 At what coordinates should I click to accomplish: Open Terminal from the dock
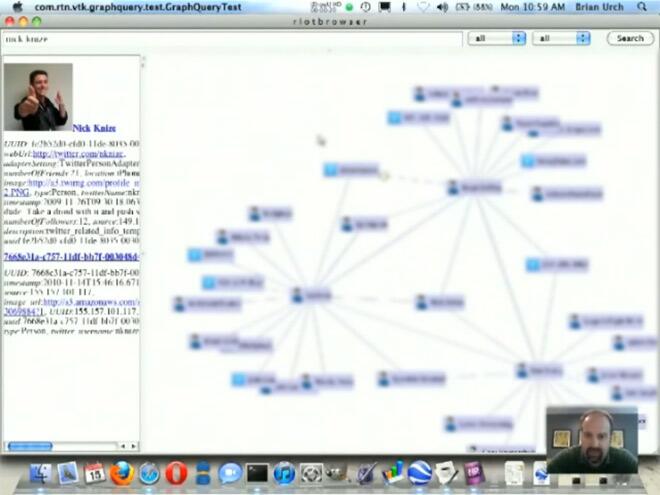pos(257,473)
